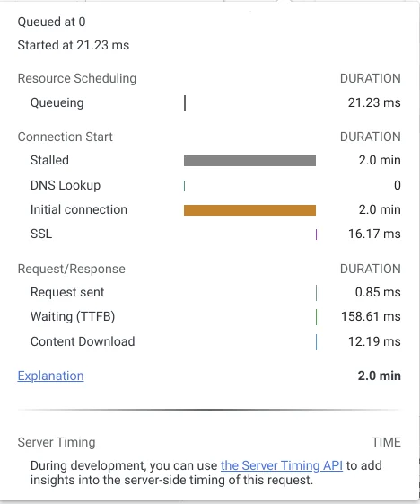Click the Connection Start section header
This screenshot has height=504, width=420.
click(x=66, y=137)
